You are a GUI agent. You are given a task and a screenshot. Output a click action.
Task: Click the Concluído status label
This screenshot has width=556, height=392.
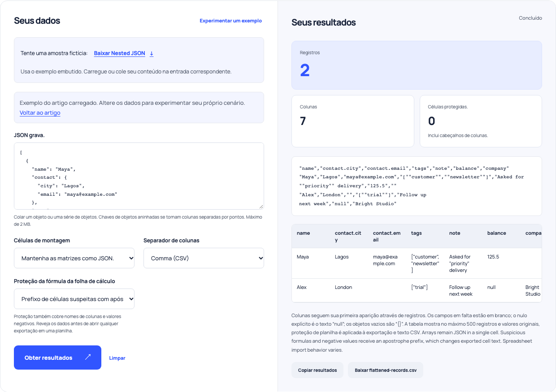(530, 18)
